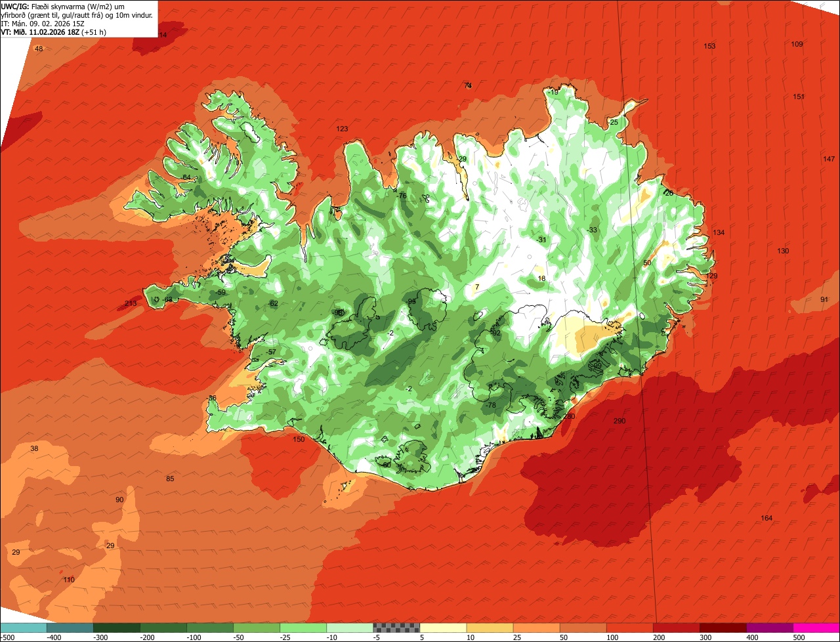Click the map value "-59" on Snæfellsnes
This screenshot has width=840, height=642.
[220, 292]
